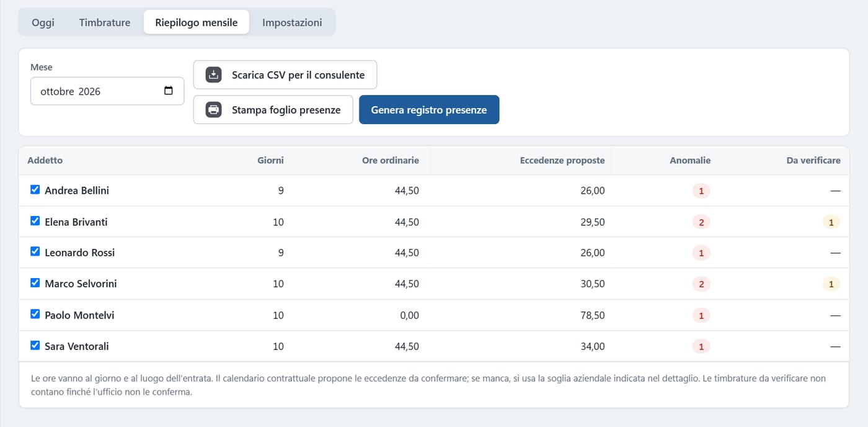The height and width of the screenshot is (427, 868).
Task: Click Paolo Montelvi's anomalie badge
Action: click(x=701, y=316)
